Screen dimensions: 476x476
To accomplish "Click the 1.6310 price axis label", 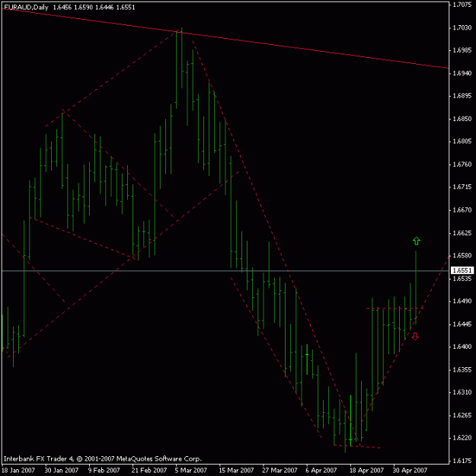I will 462,392.
